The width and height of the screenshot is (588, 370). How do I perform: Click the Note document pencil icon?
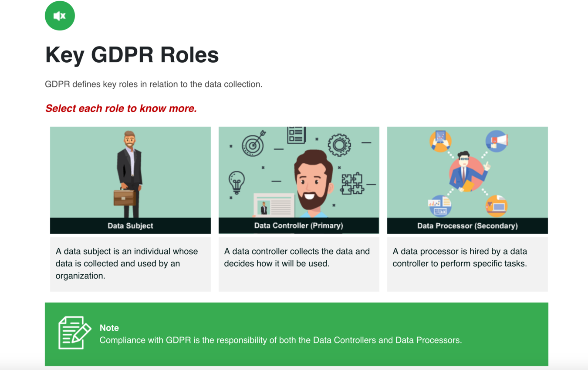click(74, 333)
